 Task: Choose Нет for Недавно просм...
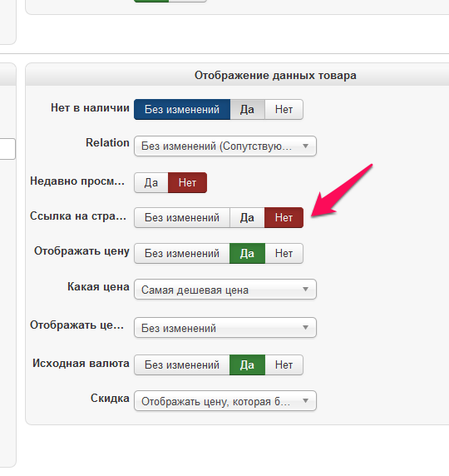pos(187,183)
